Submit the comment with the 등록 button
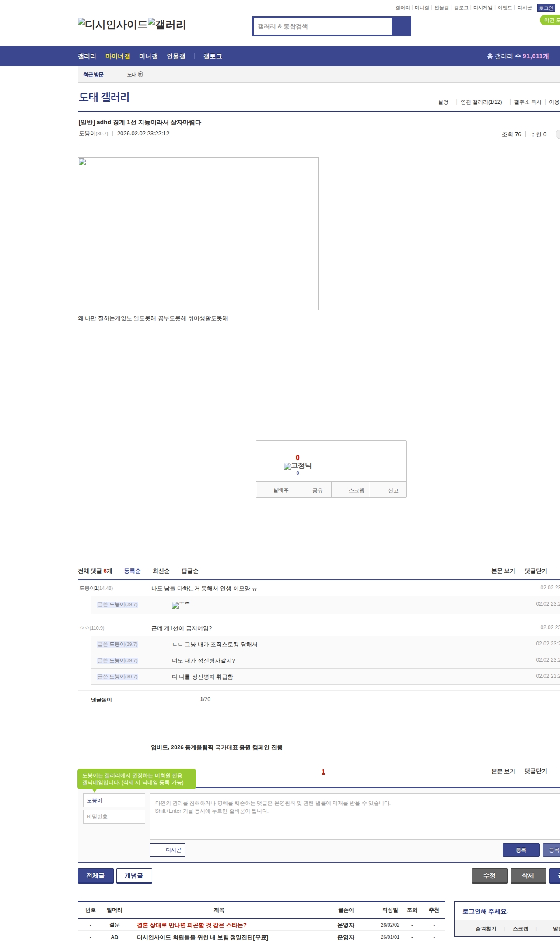 521,850
